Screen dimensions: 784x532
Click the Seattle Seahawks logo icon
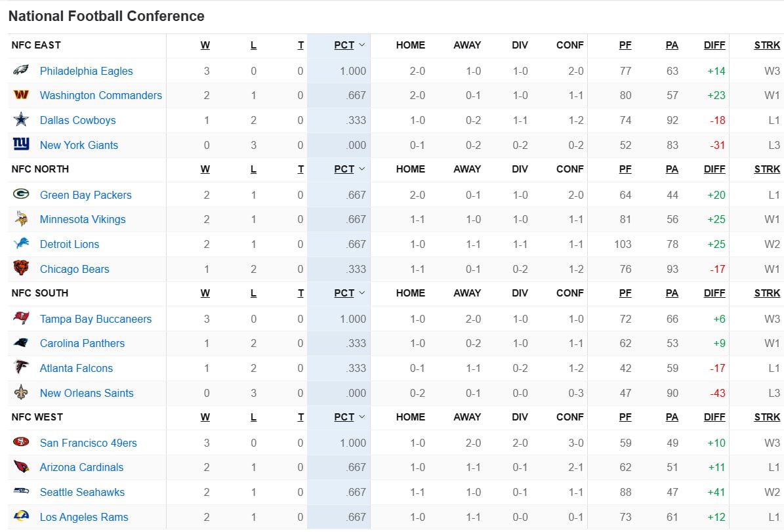(21, 491)
